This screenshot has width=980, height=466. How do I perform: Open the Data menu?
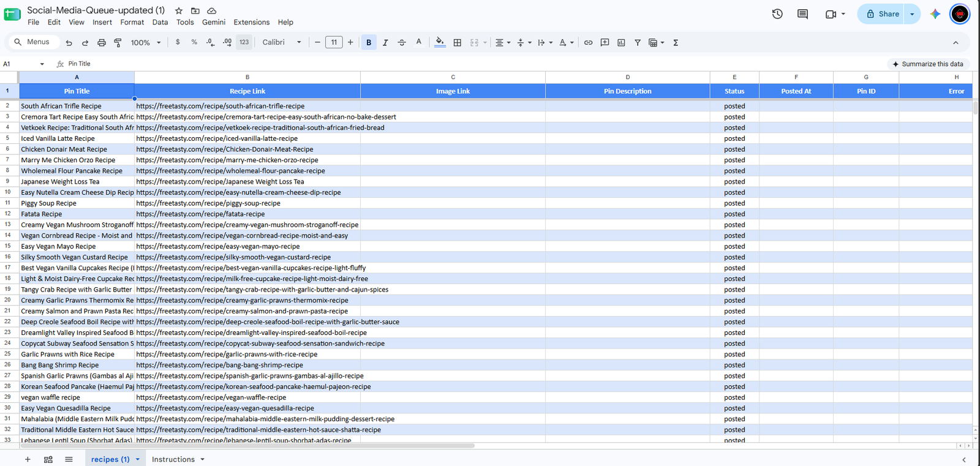[160, 22]
